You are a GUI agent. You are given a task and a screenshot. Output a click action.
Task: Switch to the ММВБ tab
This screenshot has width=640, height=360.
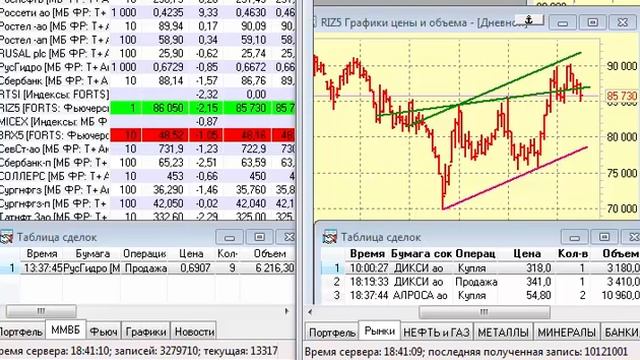tap(65, 330)
